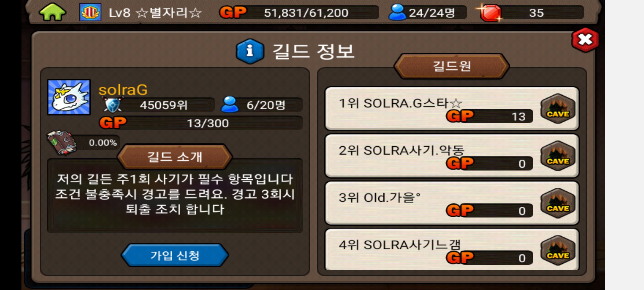644x290 pixels.
Task: Tap the blue member icon by 24/24명
Action: 397,12
